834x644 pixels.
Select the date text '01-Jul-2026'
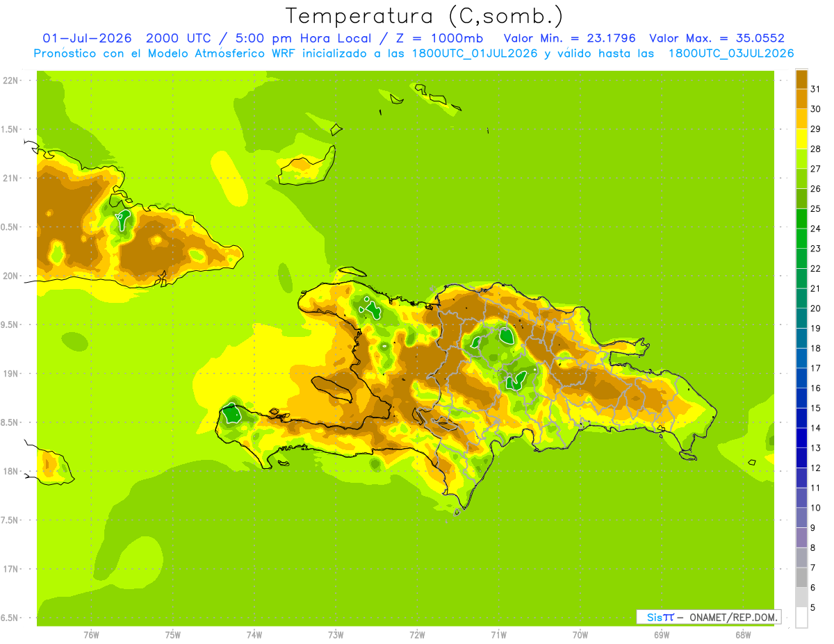87,38
